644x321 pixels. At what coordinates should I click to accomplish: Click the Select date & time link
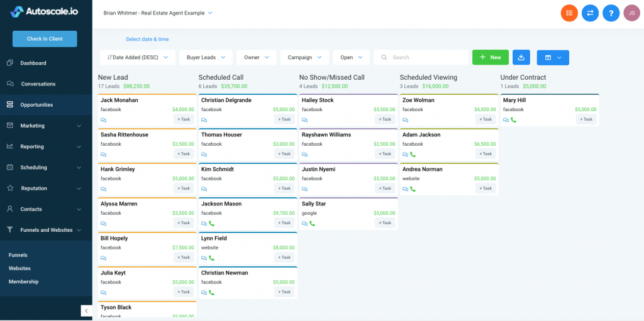(x=147, y=39)
